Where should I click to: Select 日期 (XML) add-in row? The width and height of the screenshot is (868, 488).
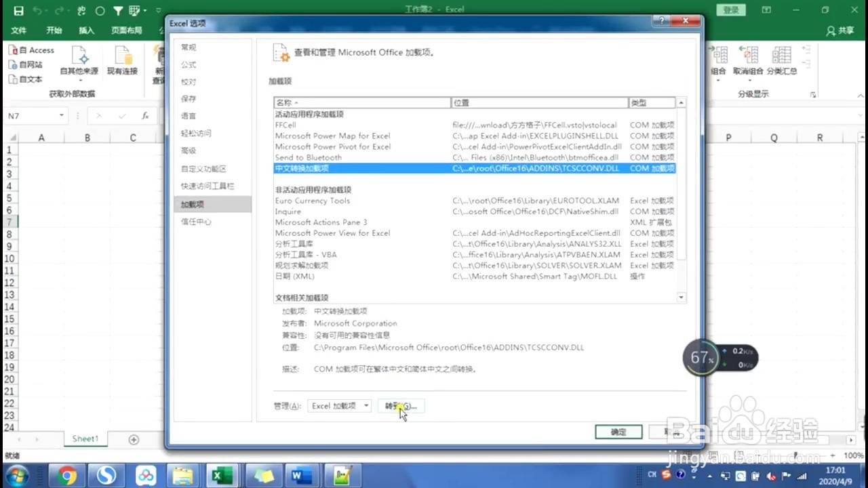click(x=475, y=277)
